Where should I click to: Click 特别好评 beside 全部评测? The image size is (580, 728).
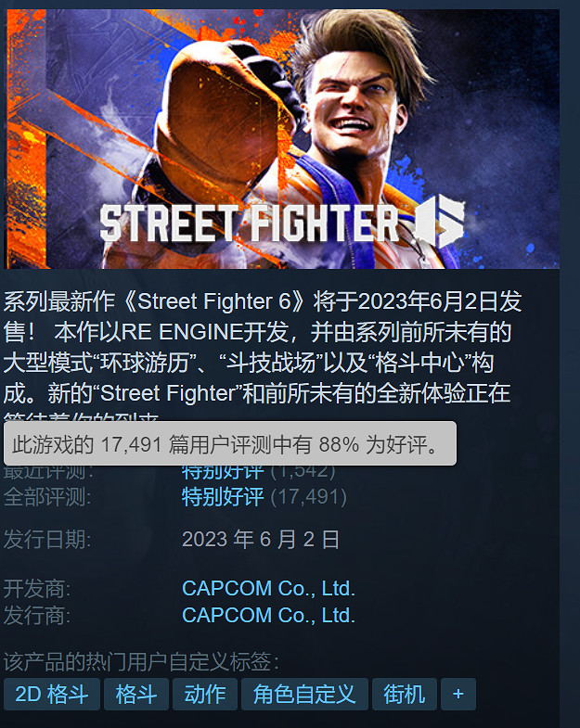click(223, 497)
